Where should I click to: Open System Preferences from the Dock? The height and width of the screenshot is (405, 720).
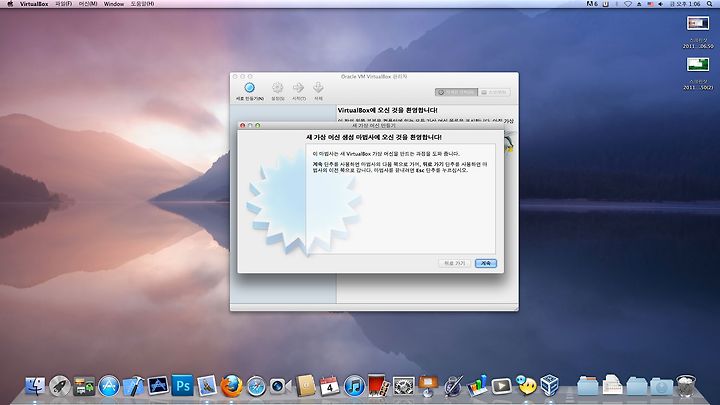404,386
